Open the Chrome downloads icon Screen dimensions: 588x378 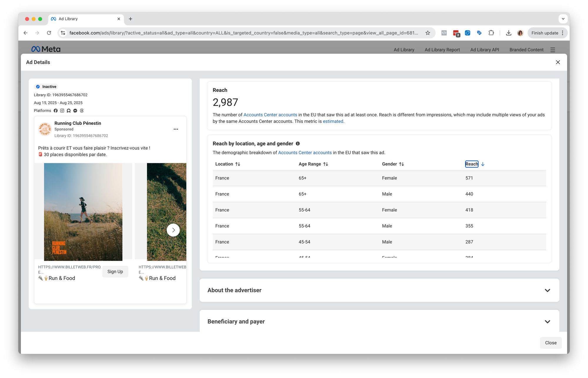(509, 33)
